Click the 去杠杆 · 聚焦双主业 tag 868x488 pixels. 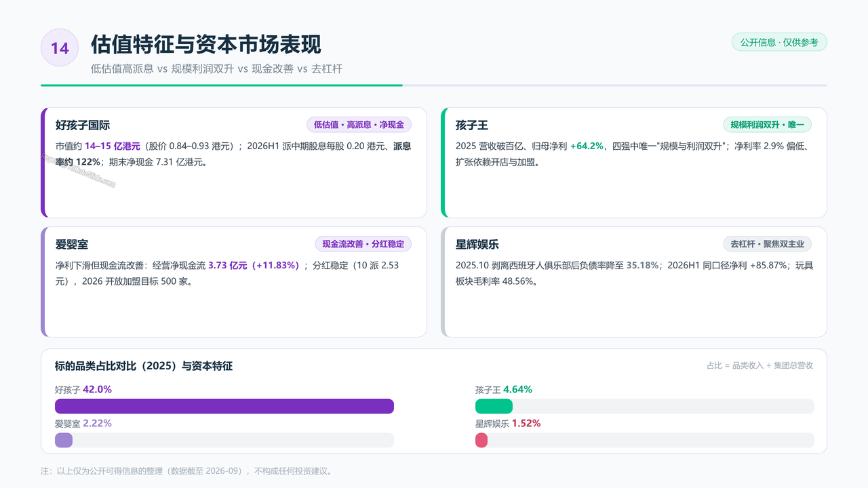pyautogui.click(x=767, y=244)
